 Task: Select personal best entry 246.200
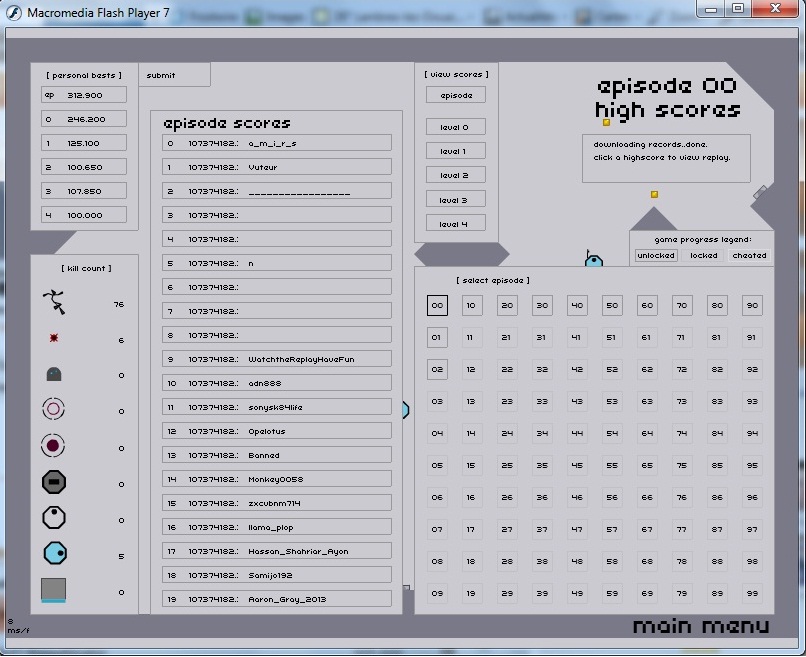[x=85, y=119]
